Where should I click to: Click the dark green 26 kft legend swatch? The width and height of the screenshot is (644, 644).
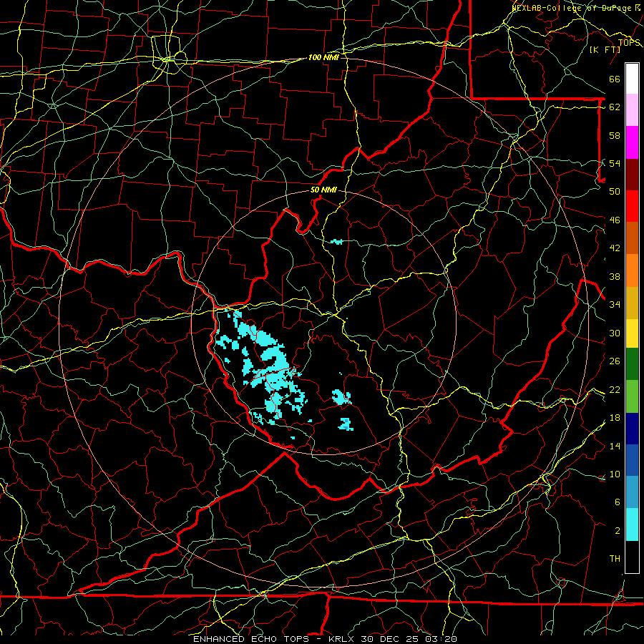click(x=632, y=364)
